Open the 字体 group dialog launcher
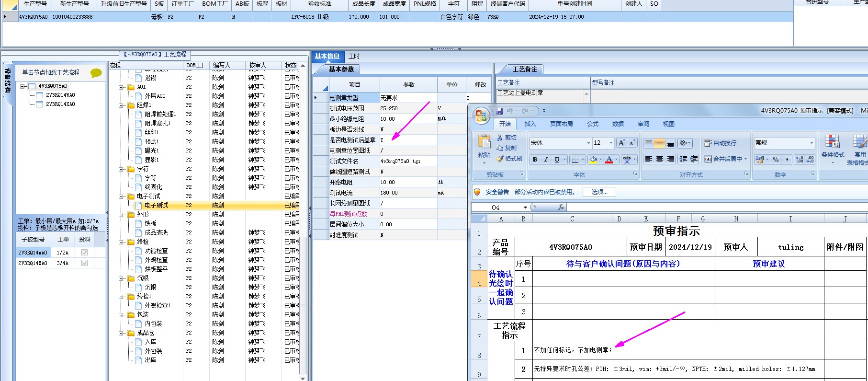868x381 pixels. pos(635,174)
